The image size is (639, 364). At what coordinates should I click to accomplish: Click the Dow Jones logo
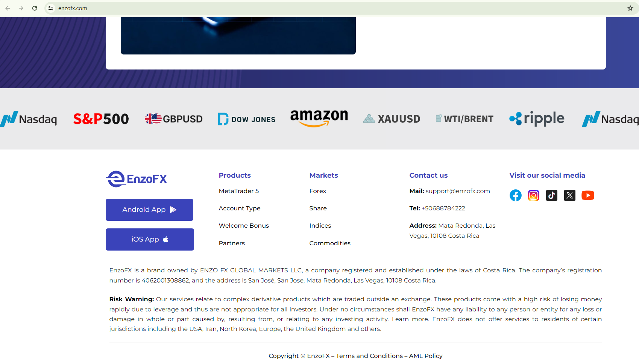247,119
